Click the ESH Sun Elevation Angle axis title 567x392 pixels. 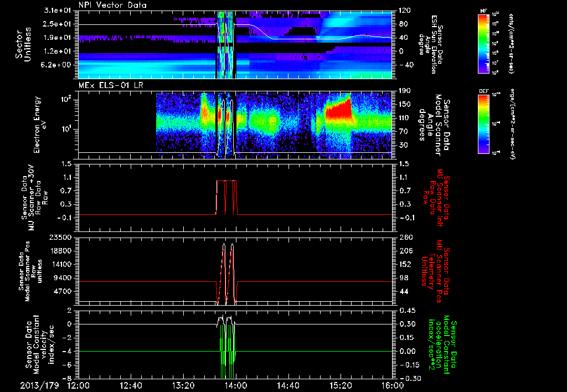432,44
